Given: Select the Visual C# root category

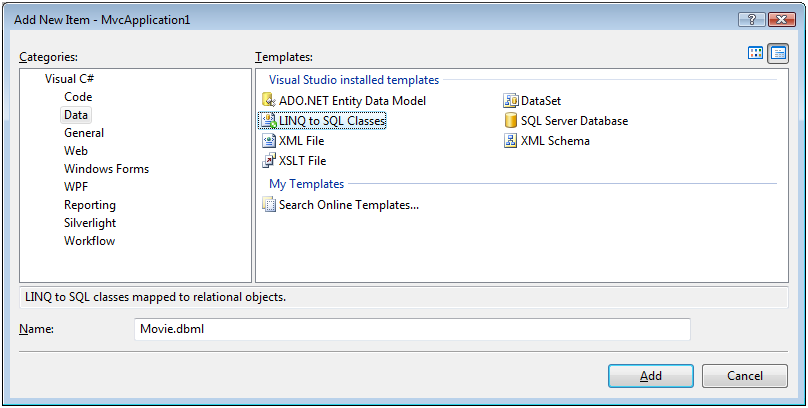Looking at the screenshot, I should 70,79.
